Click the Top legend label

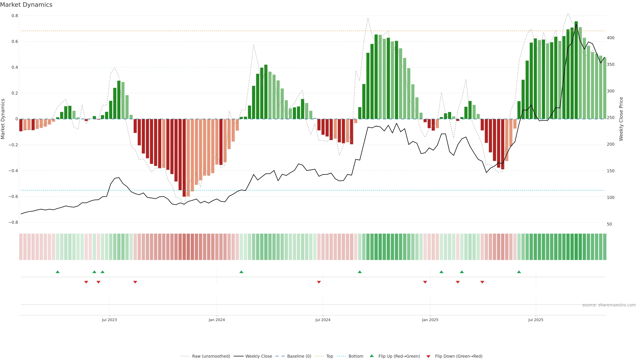pyautogui.click(x=330, y=356)
